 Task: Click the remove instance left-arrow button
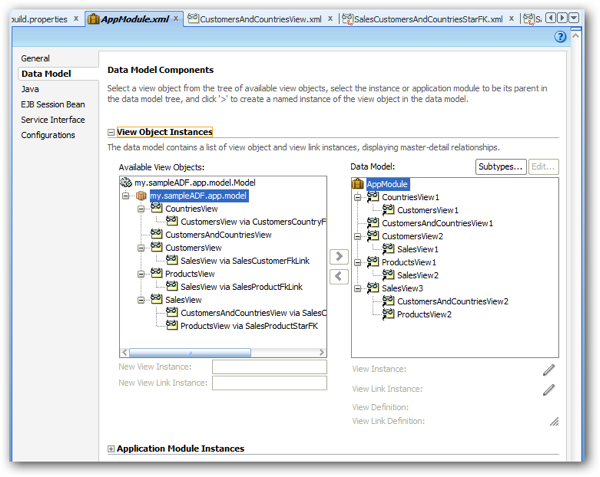[339, 277]
